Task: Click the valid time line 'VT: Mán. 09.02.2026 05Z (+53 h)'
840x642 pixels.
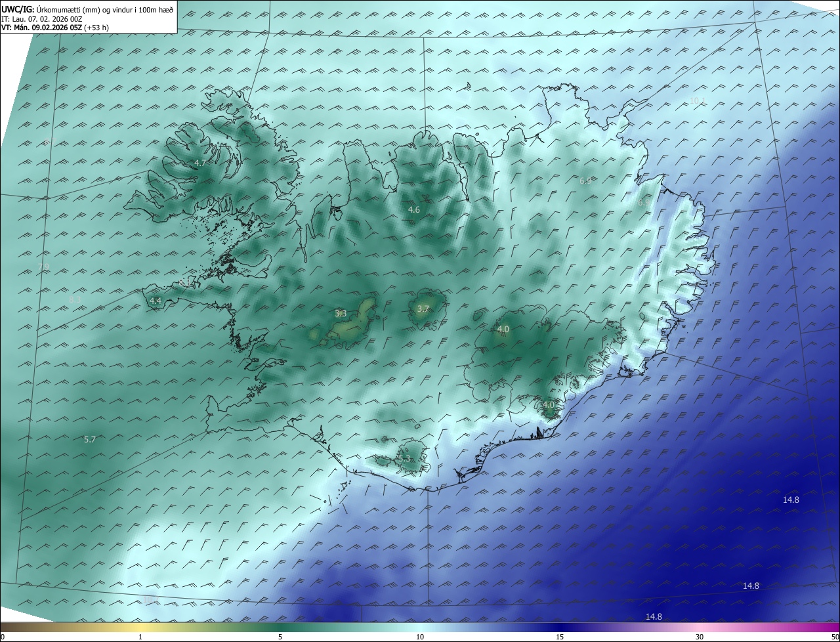Action: (x=55, y=28)
